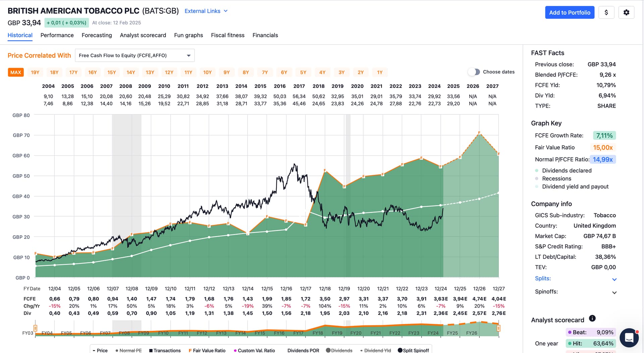Click the right handle of range slider
Image resolution: width=644 pixels, height=353 pixels.
point(498,328)
